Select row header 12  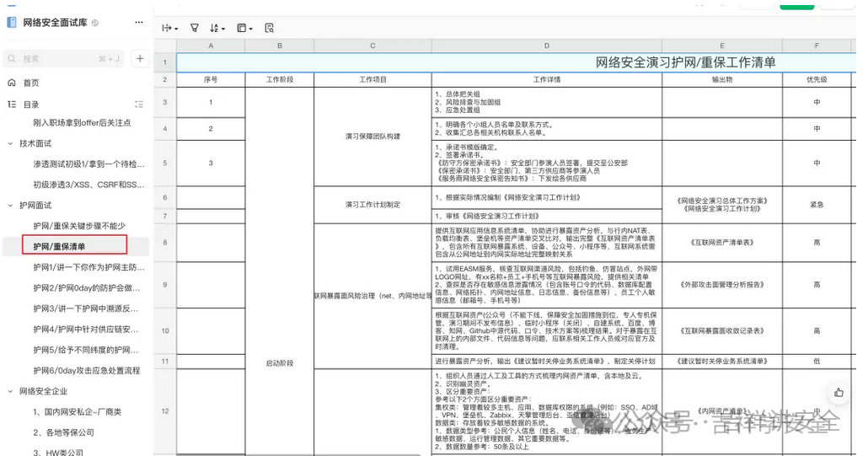[x=165, y=411]
